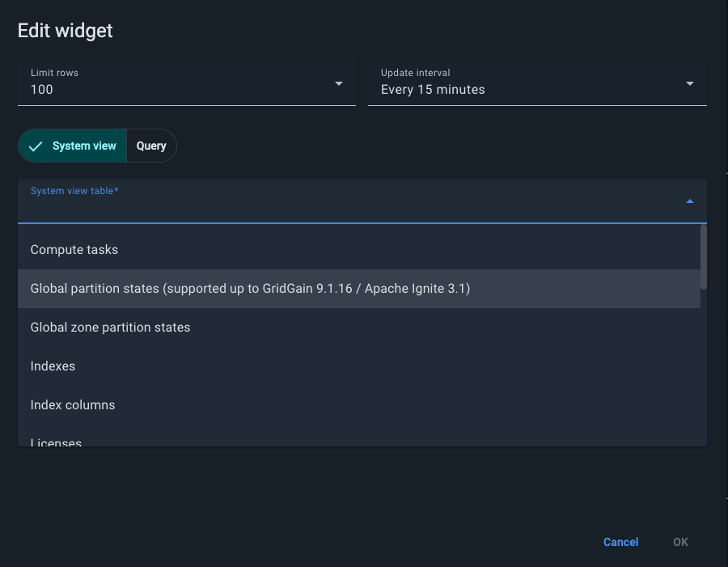The width and height of the screenshot is (728, 567).
Task: Select Index columns option
Action: 73,405
